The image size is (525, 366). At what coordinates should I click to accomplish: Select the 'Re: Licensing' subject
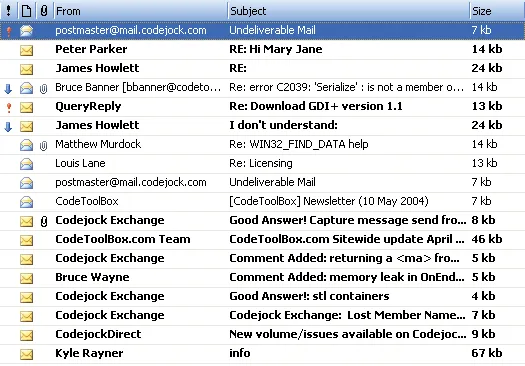[261, 163]
